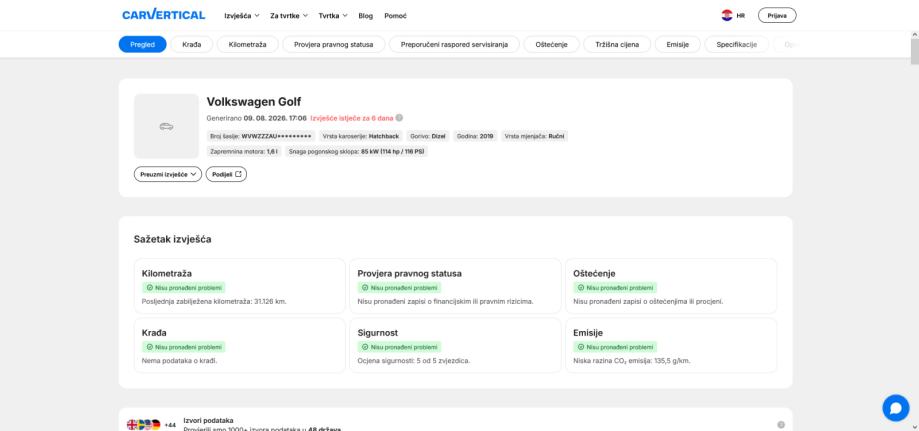Click info icon next to report expiry notice
This screenshot has height=431, width=919.
coord(399,118)
